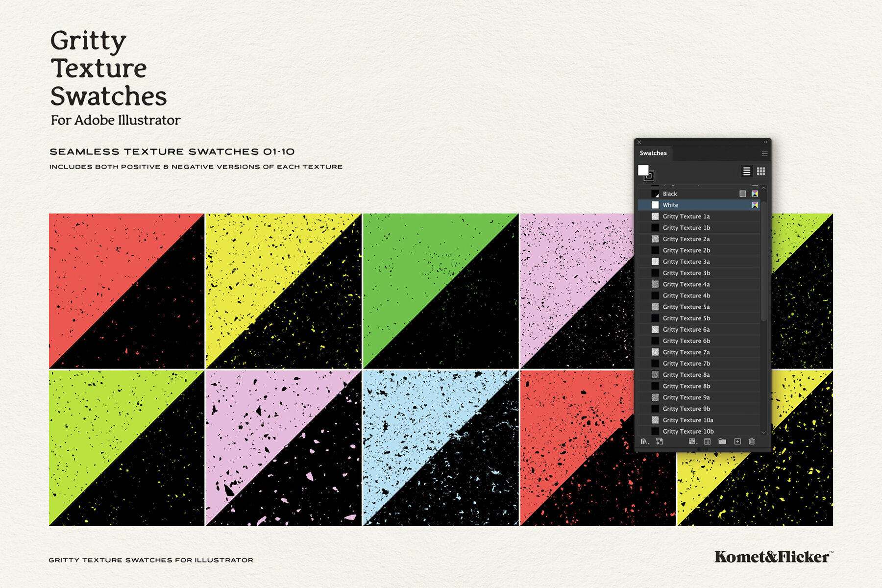Viewport: 882px width, 588px height.
Task: Open the Swatches panel flyout menu
Action: tap(764, 153)
